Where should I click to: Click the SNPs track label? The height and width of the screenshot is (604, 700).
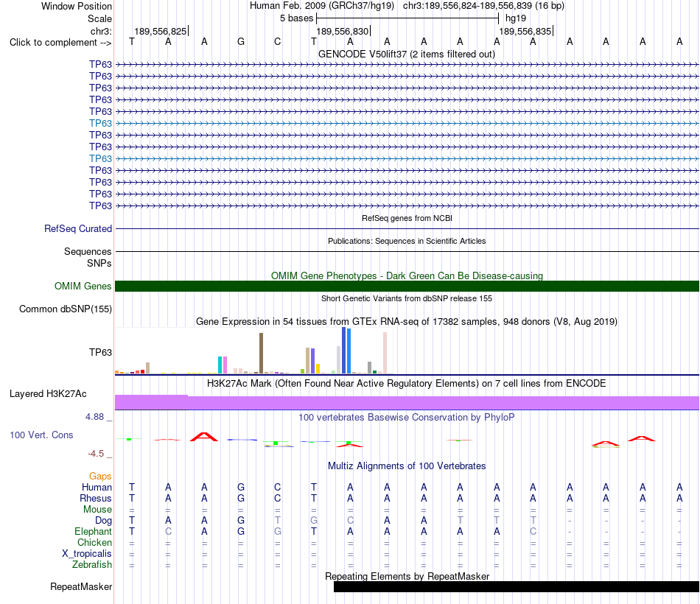point(99,264)
